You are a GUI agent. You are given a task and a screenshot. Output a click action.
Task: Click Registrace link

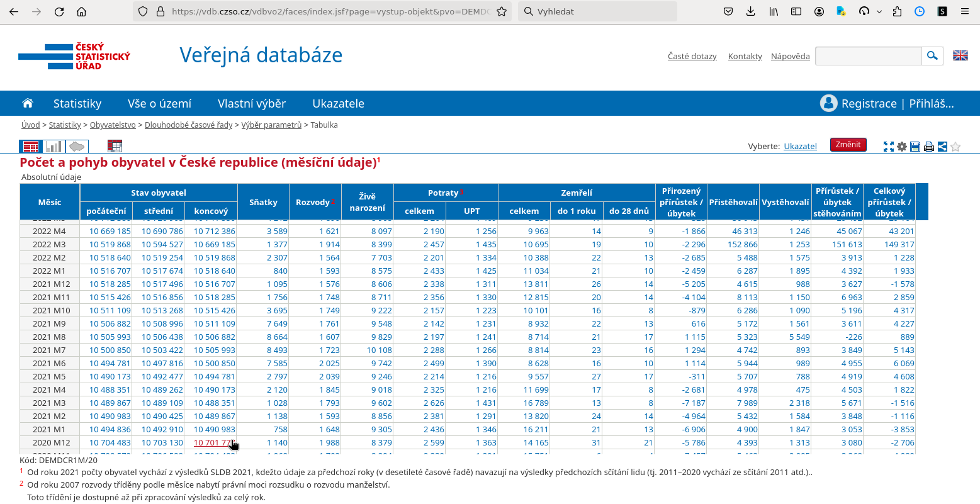pos(869,103)
